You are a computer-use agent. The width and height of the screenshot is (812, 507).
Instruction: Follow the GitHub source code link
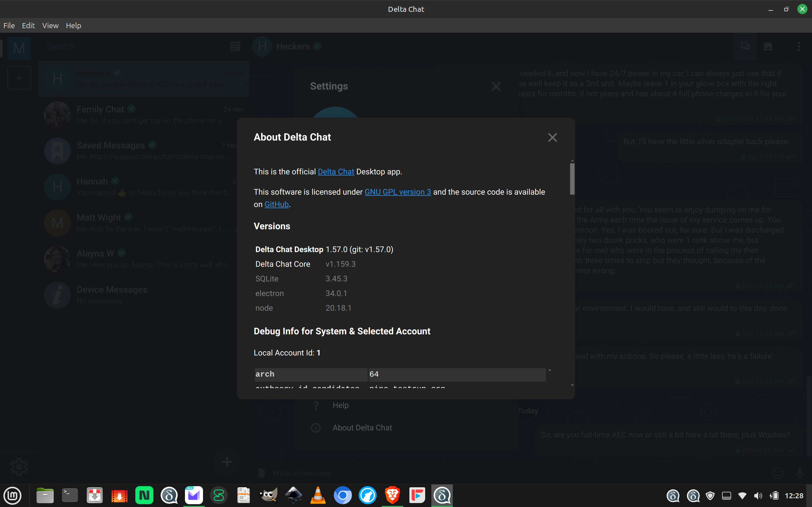[277, 204]
